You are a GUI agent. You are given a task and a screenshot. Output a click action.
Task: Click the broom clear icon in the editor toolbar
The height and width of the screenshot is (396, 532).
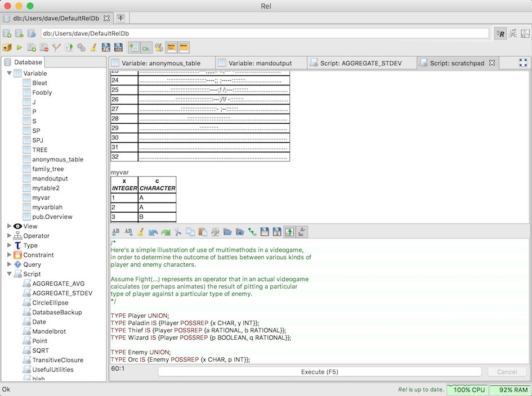[141, 231]
